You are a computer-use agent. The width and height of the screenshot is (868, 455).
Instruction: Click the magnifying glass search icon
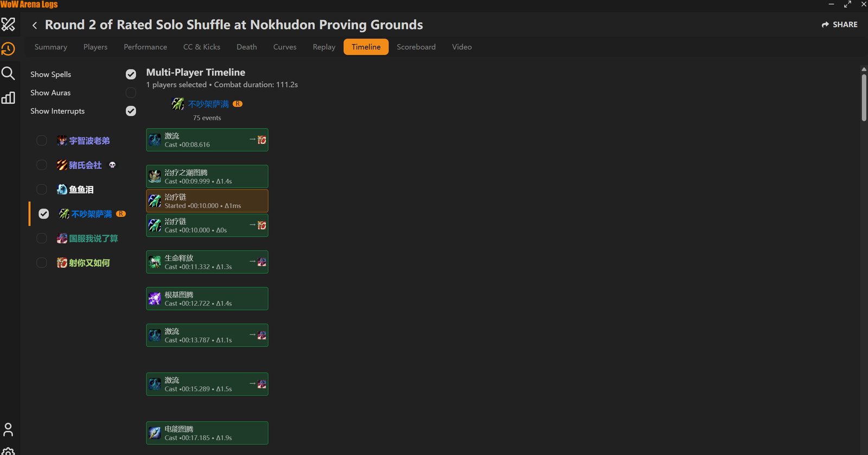click(8, 73)
